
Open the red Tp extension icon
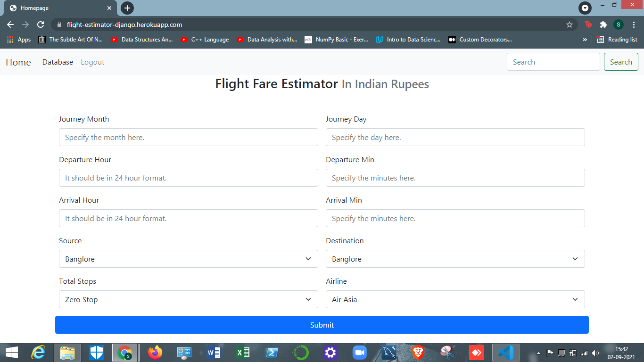[x=588, y=25]
